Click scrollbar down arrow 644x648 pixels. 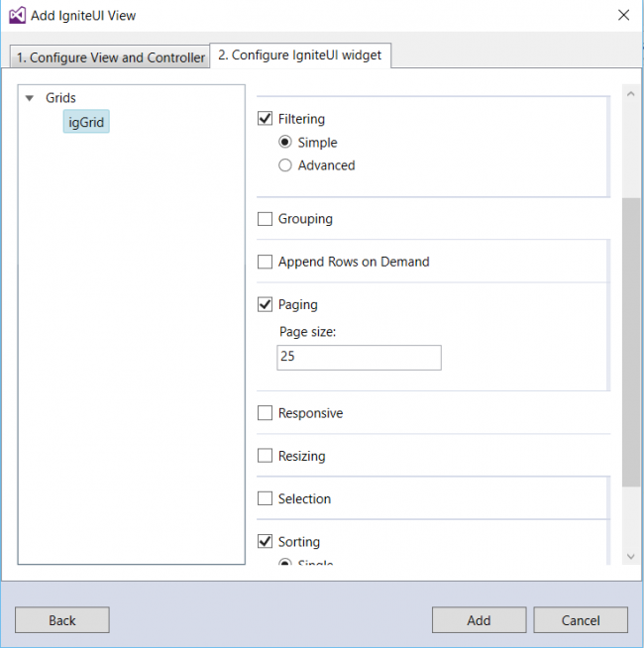tap(631, 556)
